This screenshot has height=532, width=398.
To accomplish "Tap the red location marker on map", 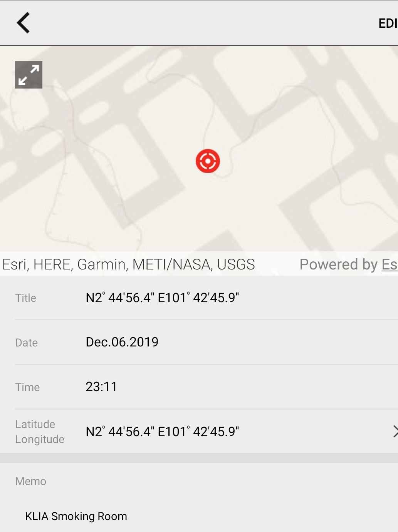I will (x=208, y=161).
